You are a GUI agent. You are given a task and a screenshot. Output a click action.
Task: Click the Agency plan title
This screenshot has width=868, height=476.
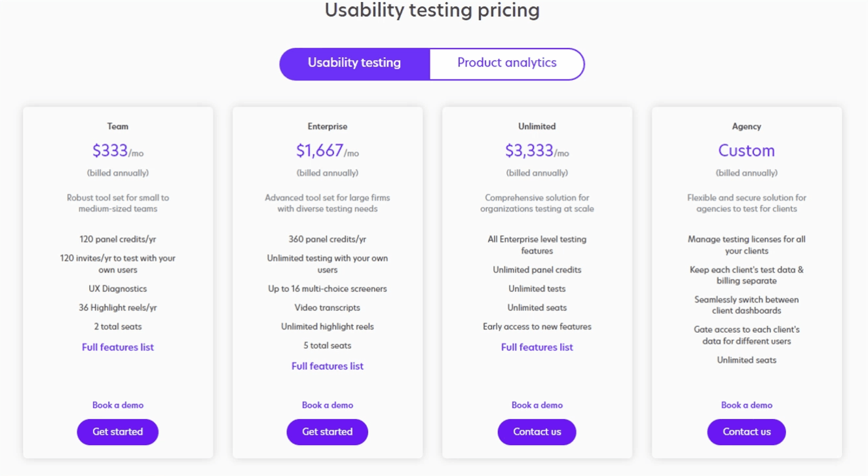click(747, 126)
